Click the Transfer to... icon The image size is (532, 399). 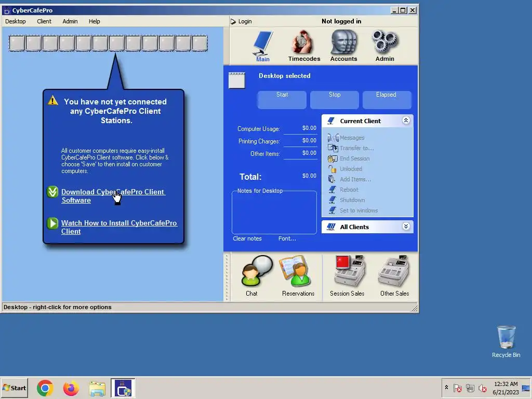click(333, 148)
